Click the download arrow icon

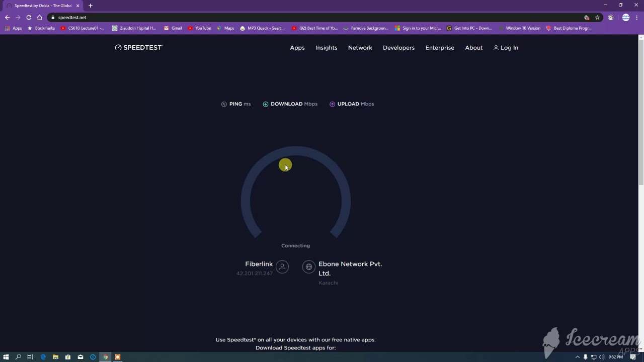(x=266, y=104)
